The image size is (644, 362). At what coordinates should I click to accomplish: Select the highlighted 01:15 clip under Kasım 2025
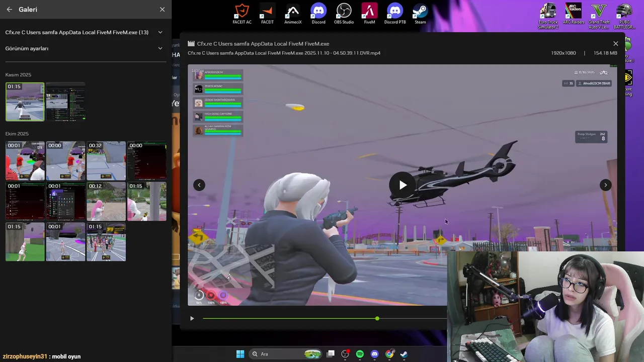pos(25,102)
